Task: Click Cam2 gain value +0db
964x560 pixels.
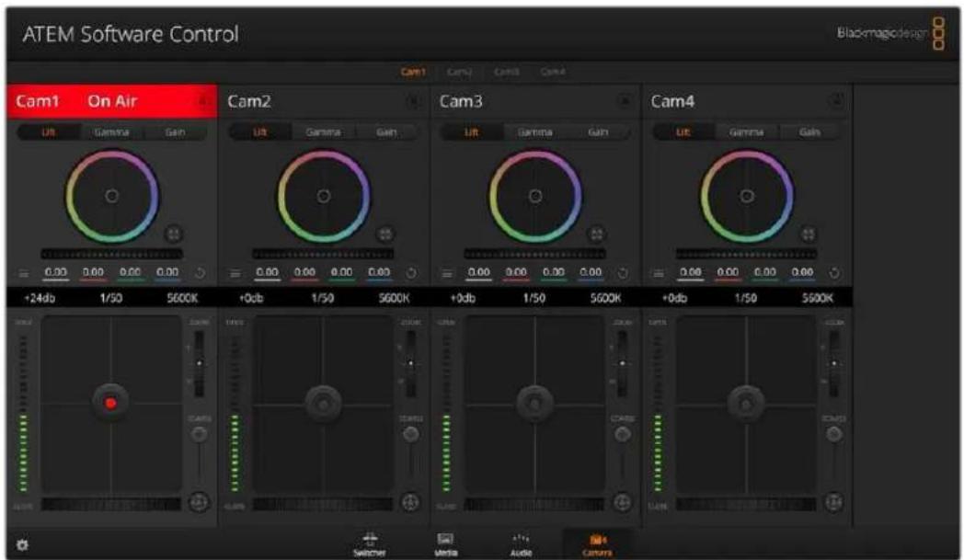Action: (x=251, y=298)
